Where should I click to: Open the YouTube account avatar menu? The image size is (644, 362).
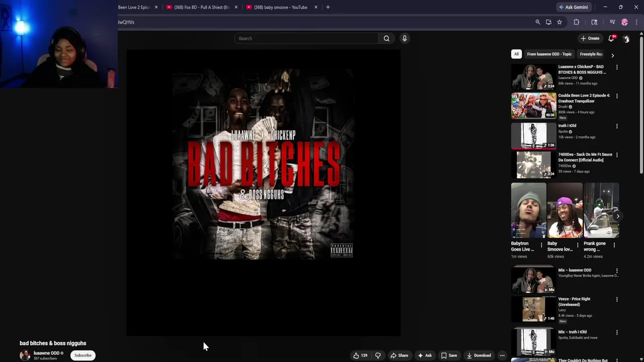coord(626,39)
